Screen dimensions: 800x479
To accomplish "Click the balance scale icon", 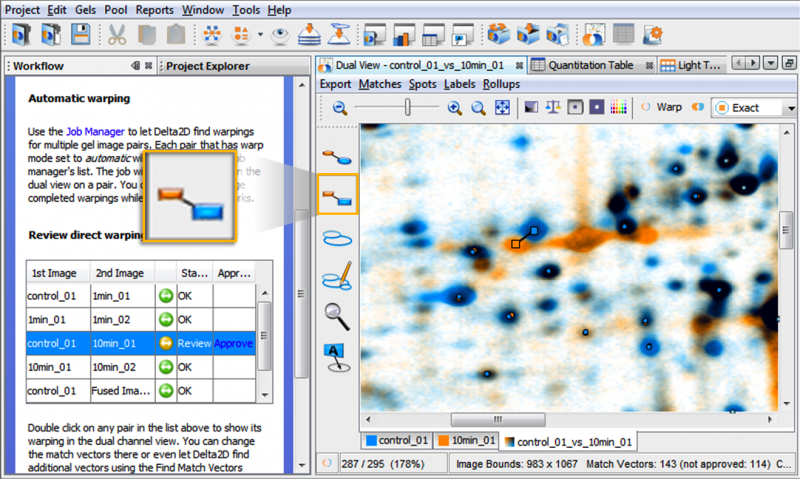I will (552, 107).
